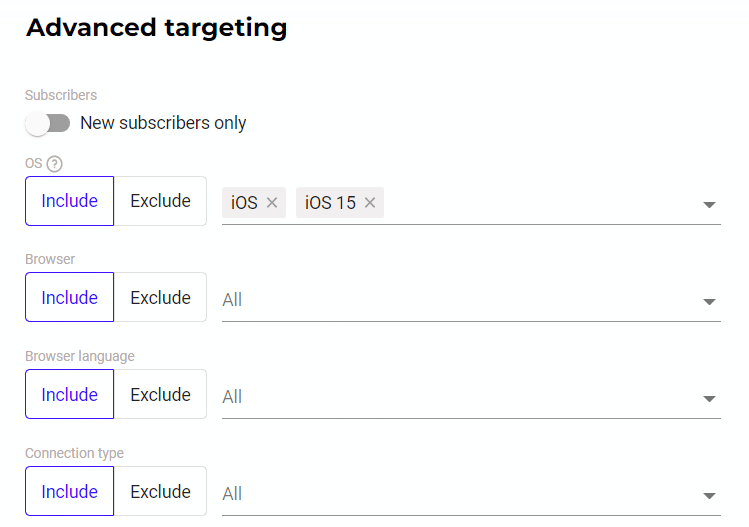Viewport: 749px width, 527px height.
Task: Remove the iOS 15 tag chip
Action: 370,203
